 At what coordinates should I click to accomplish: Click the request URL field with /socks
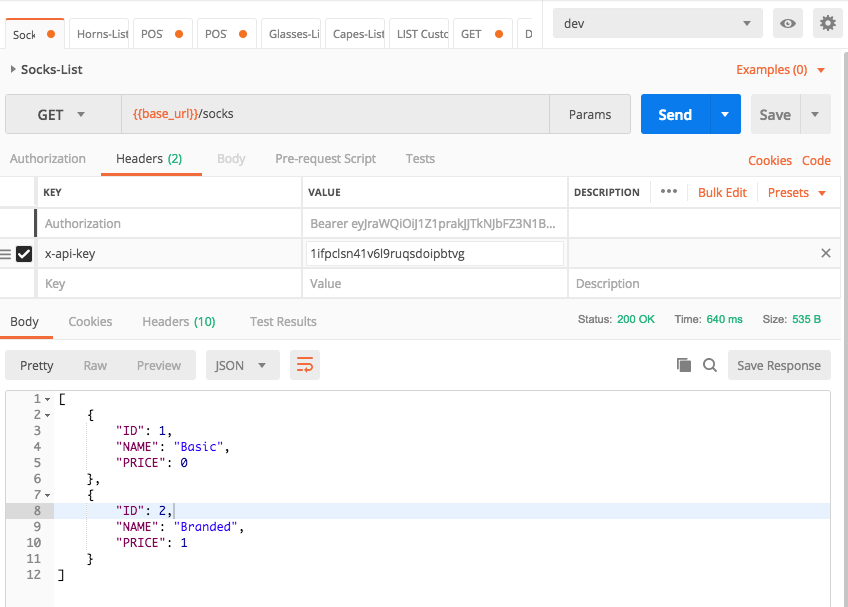point(335,114)
